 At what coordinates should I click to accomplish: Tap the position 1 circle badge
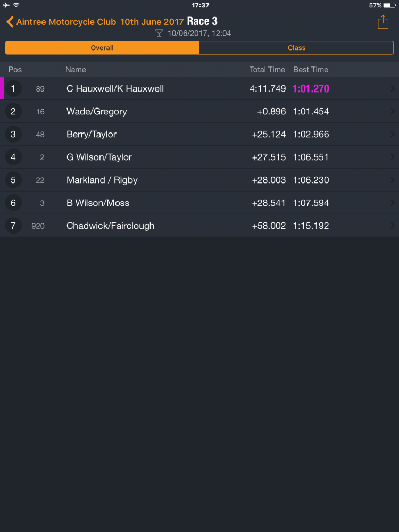pyautogui.click(x=13, y=88)
